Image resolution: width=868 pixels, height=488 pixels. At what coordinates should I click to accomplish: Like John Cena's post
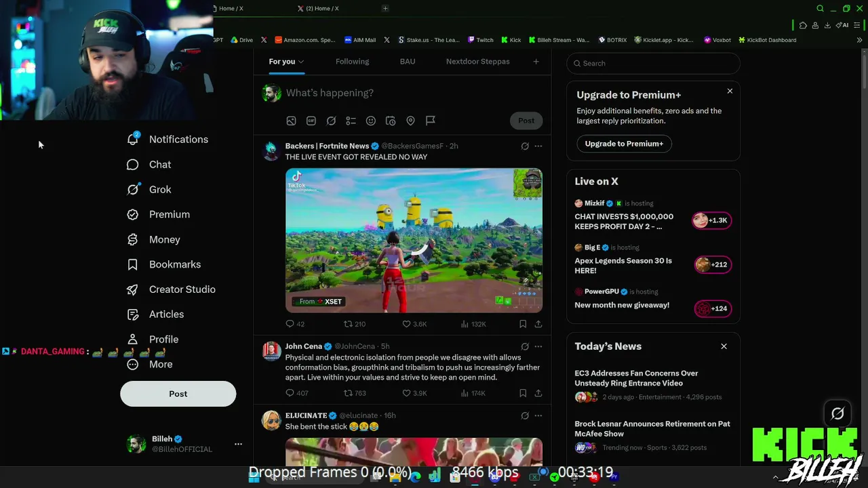point(414,393)
